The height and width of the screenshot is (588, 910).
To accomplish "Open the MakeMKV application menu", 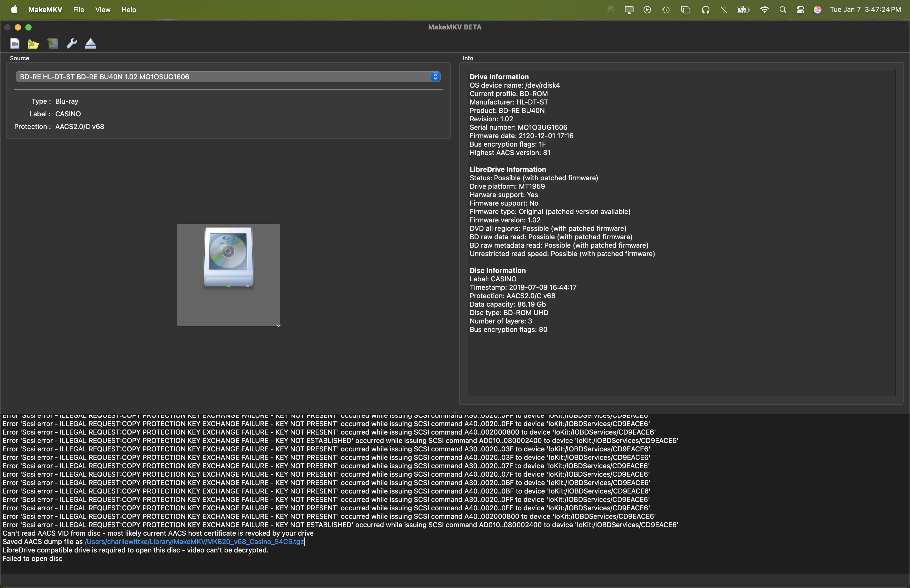I will coord(45,9).
